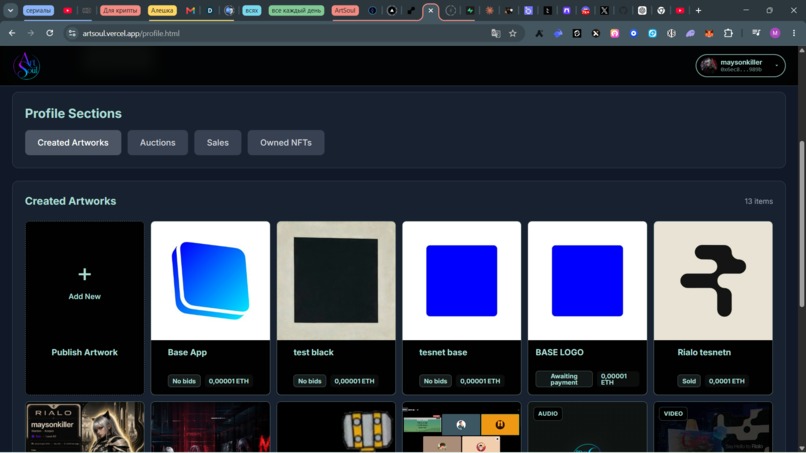Image resolution: width=806 pixels, height=453 pixels.
Task: Open the browser extensions puzzle icon
Action: [x=728, y=33]
